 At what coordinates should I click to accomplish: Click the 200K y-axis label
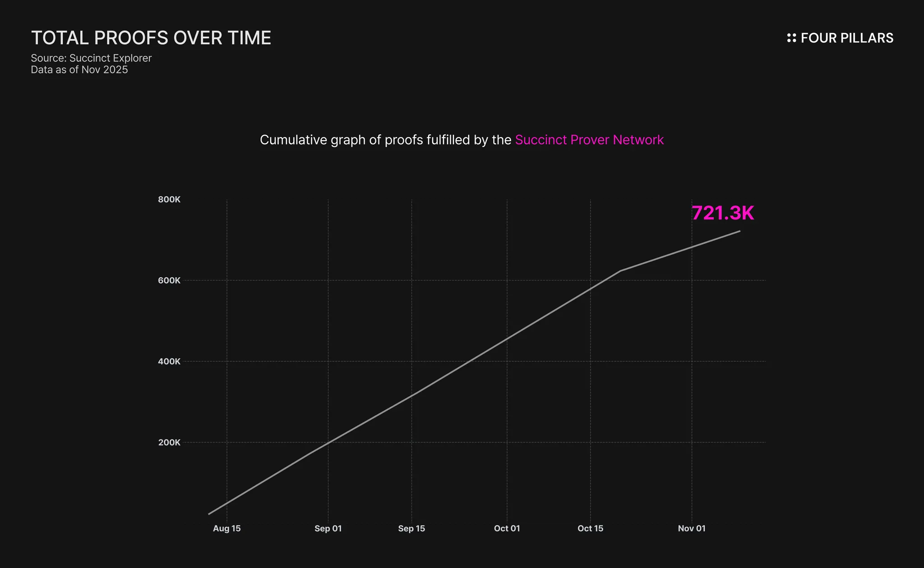click(169, 443)
